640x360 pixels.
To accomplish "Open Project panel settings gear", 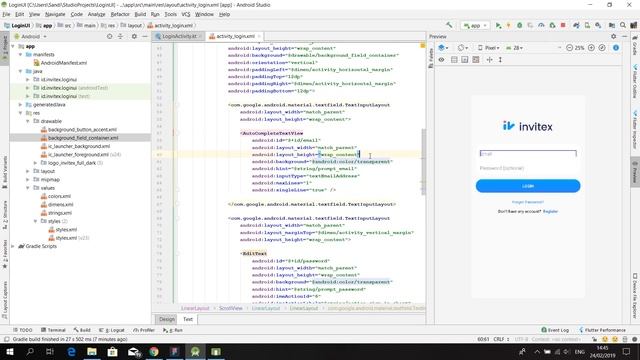I will (x=134, y=36).
